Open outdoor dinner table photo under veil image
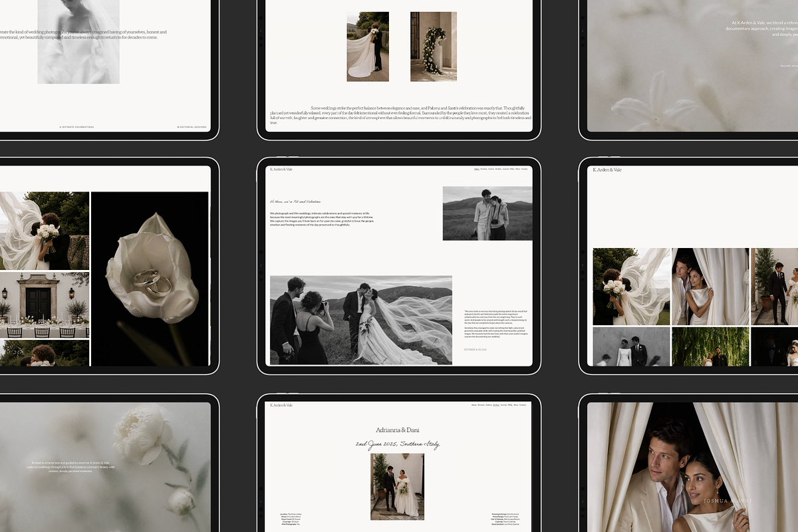 pyautogui.click(x=45, y=305)
